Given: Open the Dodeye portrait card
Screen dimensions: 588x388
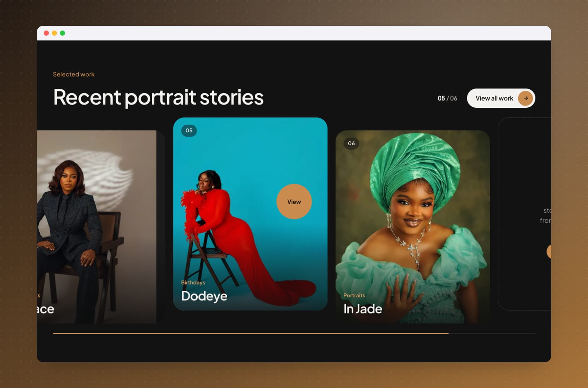Looking at the screenshot, I should 250,214.
